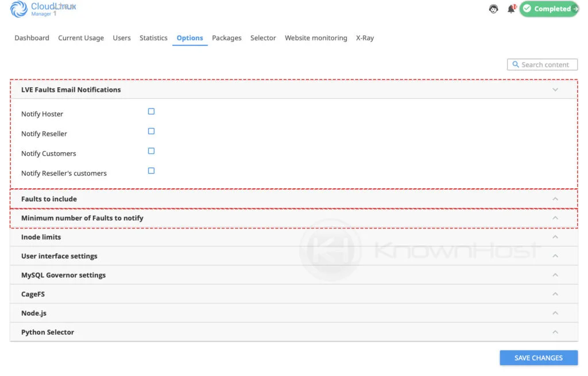The image size is (588, 376).
Task: Check Notify Reseller's customers
Action: 151,170
